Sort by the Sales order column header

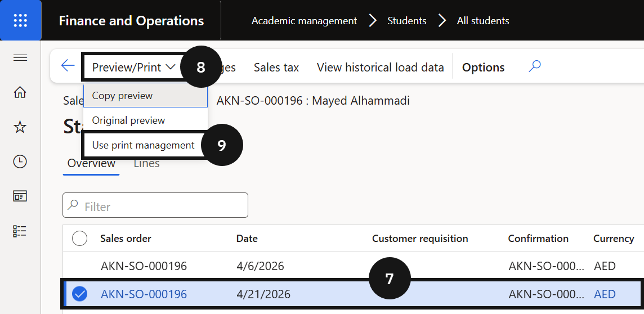(126, 239)
